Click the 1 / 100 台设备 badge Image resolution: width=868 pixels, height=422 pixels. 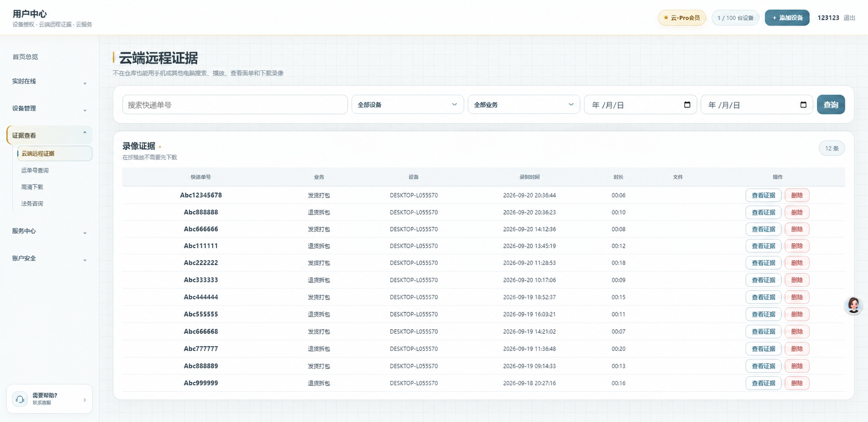[x=735, y=18]
